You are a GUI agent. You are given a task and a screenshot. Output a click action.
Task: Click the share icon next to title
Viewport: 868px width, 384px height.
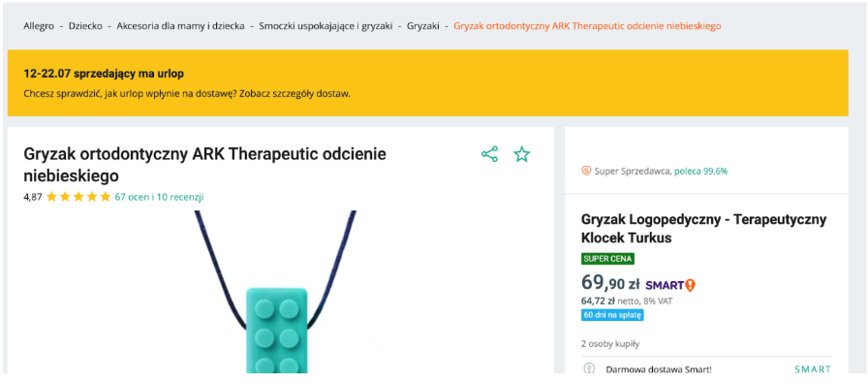coord(489,154)
